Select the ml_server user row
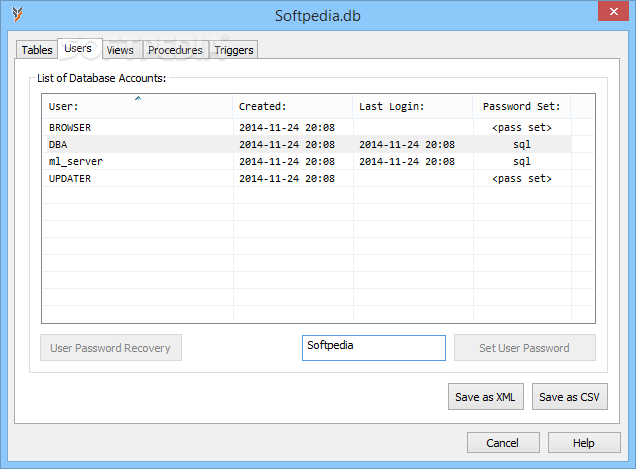Screen dimensions: 636x469 [307, 161]
